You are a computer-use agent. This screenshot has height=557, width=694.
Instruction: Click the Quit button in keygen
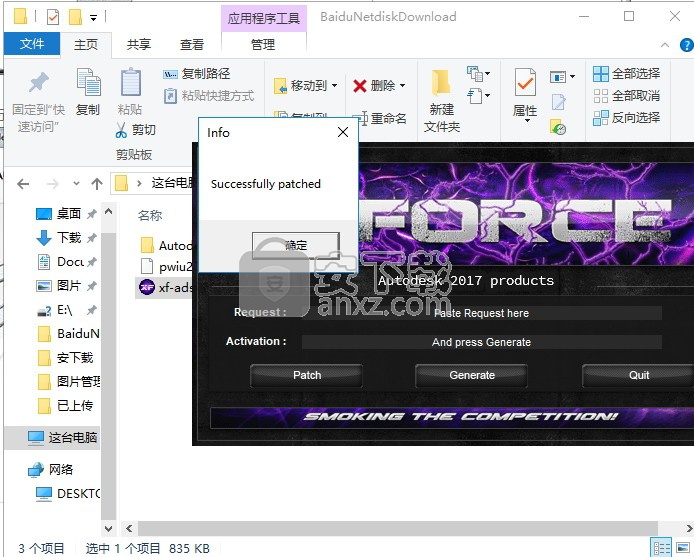pos(638,375)
